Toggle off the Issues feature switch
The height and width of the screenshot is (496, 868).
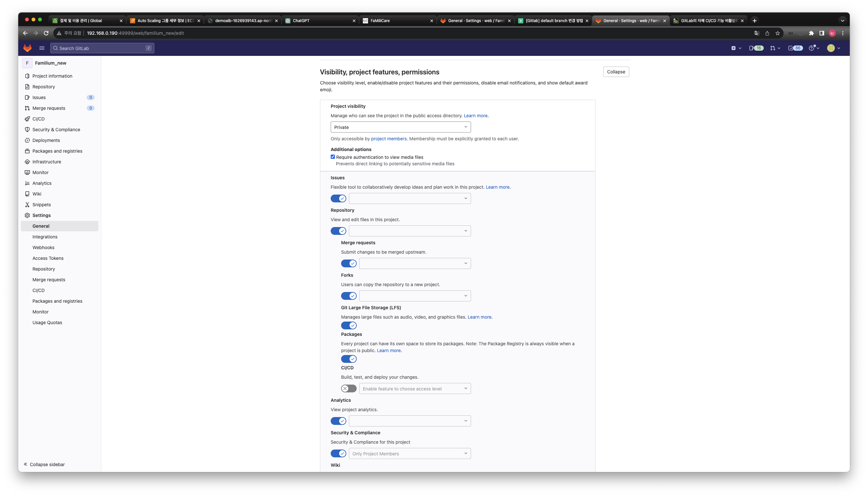tap(338, 198)
